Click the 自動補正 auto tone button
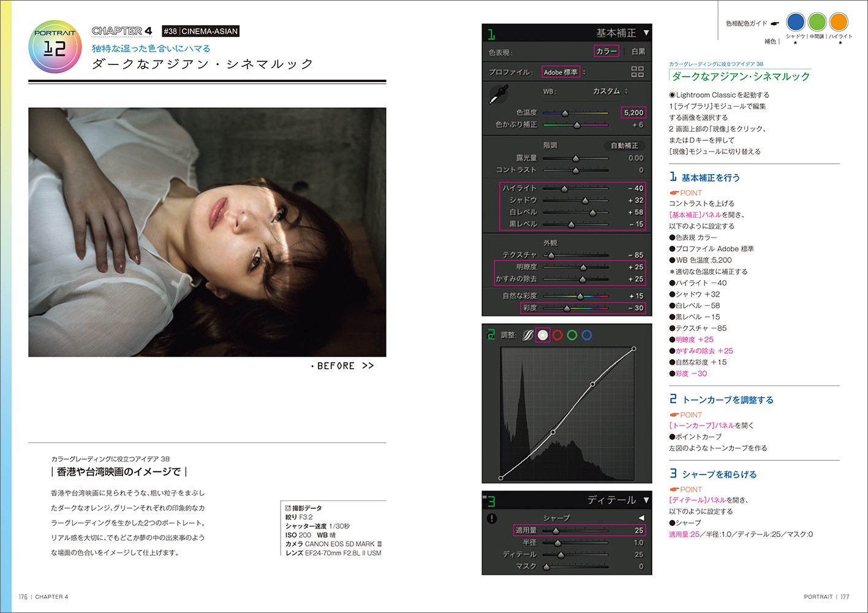The image size is (868, 613). [624, 145]
